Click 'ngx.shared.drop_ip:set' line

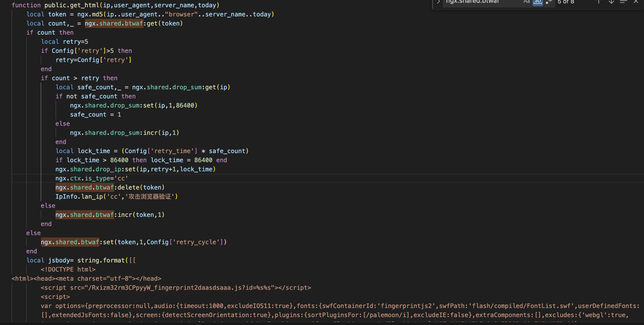(136, 169)
